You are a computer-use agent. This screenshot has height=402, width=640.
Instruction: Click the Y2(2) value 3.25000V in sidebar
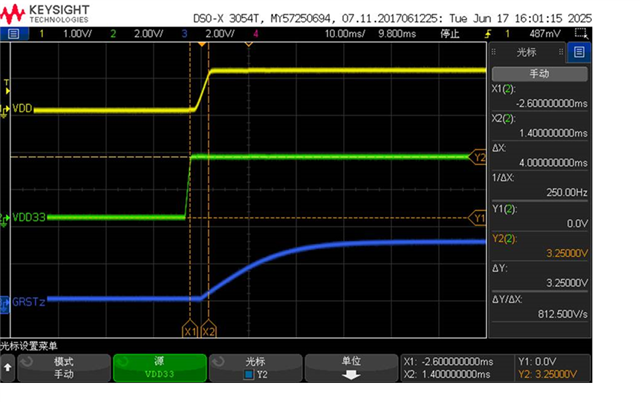pyautogui.click(x=567, y=253)
